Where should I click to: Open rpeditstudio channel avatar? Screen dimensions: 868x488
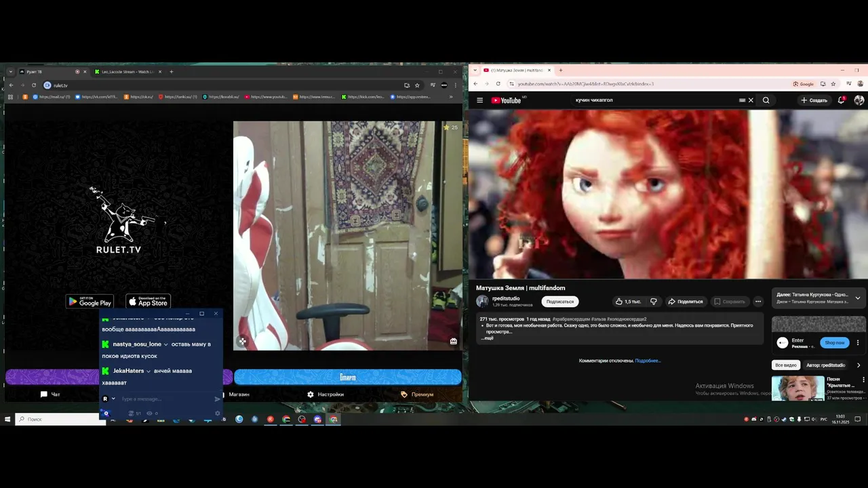482,301
